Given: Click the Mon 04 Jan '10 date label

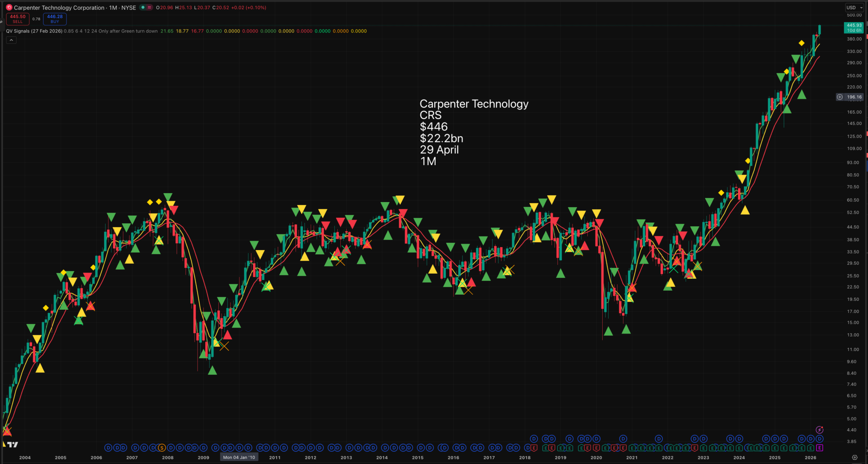Looking at the screenshot, I should (239, 457).
